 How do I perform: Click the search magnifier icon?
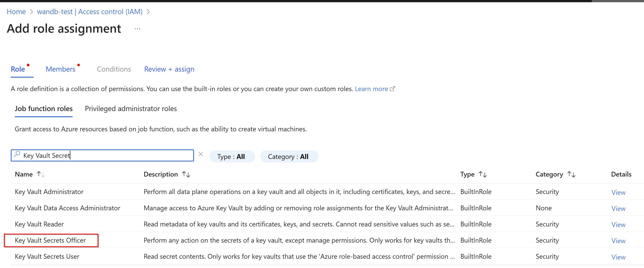(x=17, y=154)
